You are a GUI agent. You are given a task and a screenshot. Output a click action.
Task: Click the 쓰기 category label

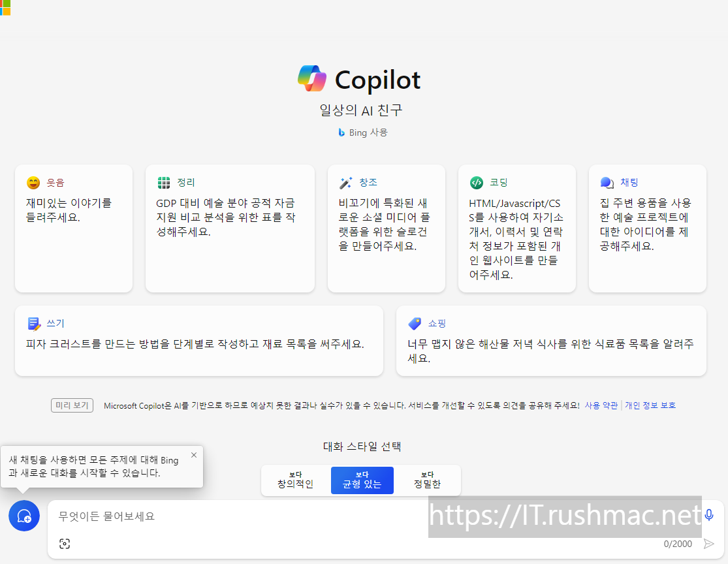tap(55, 324)
